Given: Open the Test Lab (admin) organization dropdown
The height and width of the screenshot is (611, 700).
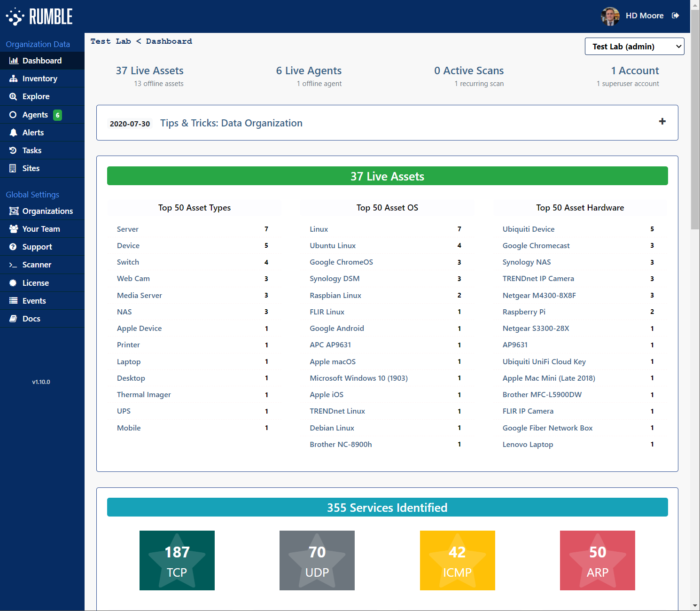Looking at the screenshot, I should [634, 46].
